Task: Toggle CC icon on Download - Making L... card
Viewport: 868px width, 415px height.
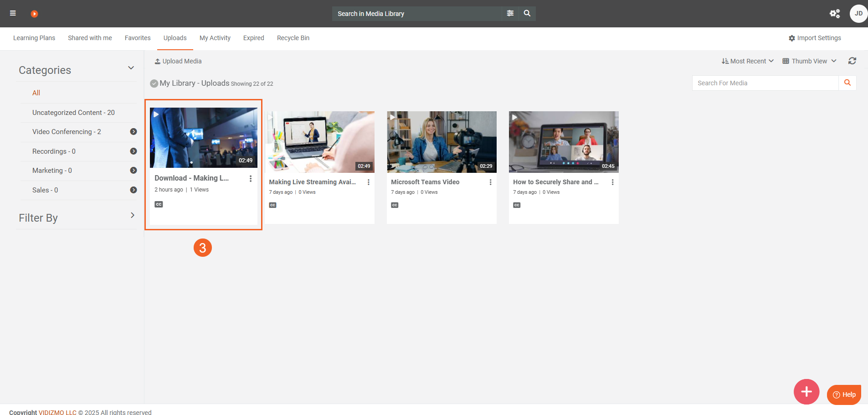Action: pyautogui.click(x=159, y=204)
